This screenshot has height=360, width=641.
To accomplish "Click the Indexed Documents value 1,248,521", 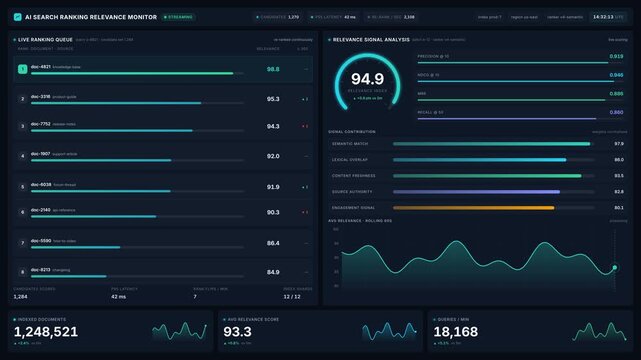I will pos(46,332).
